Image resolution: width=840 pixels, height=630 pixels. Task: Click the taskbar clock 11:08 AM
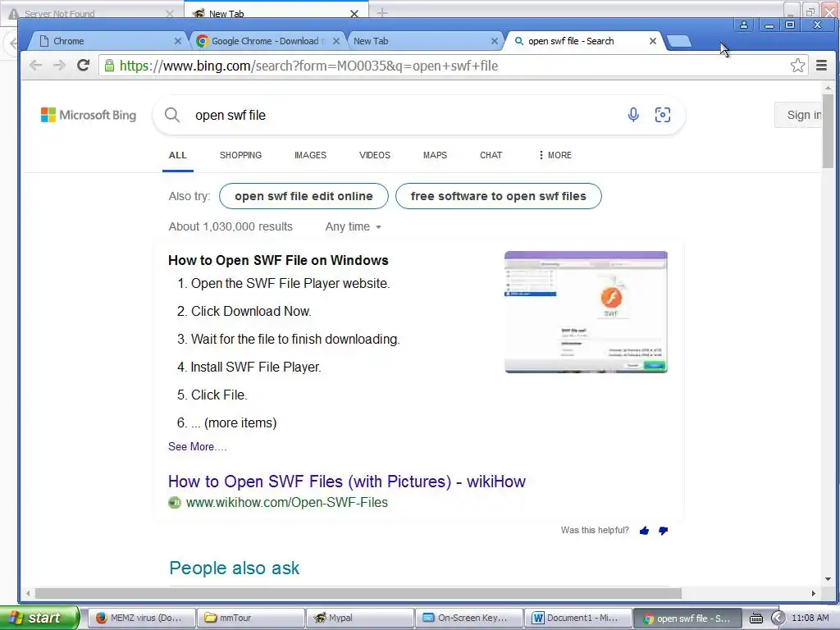coord(810,618)
